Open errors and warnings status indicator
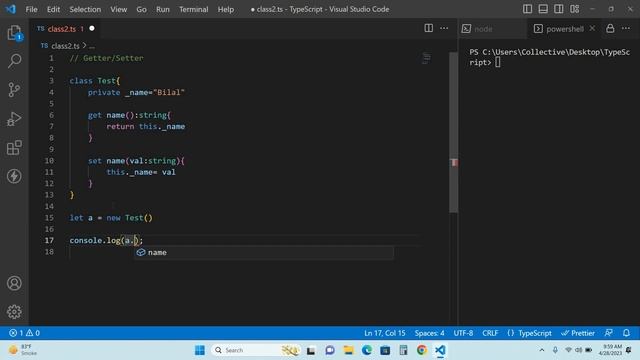 (24, 333)
